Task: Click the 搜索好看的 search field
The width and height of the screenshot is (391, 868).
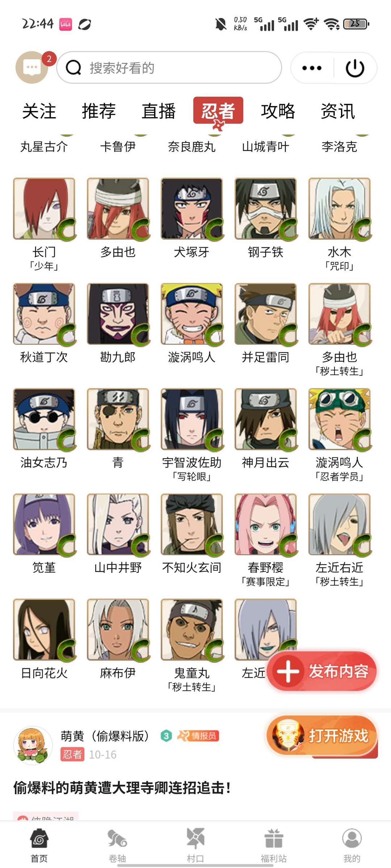Action: pos(169,68)
